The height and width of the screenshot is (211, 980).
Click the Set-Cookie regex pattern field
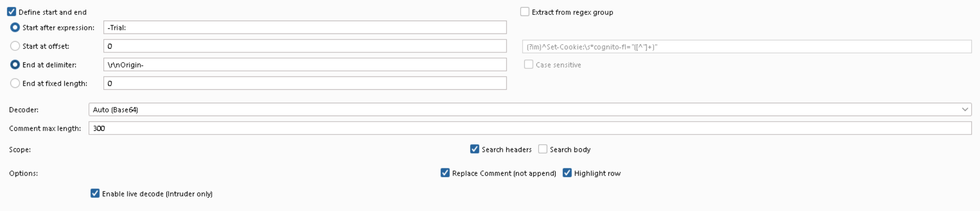[x=747, y=47]
